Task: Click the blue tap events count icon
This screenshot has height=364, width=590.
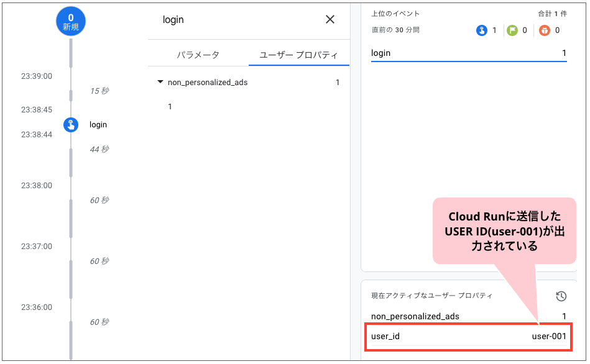Action: [482, 29]
